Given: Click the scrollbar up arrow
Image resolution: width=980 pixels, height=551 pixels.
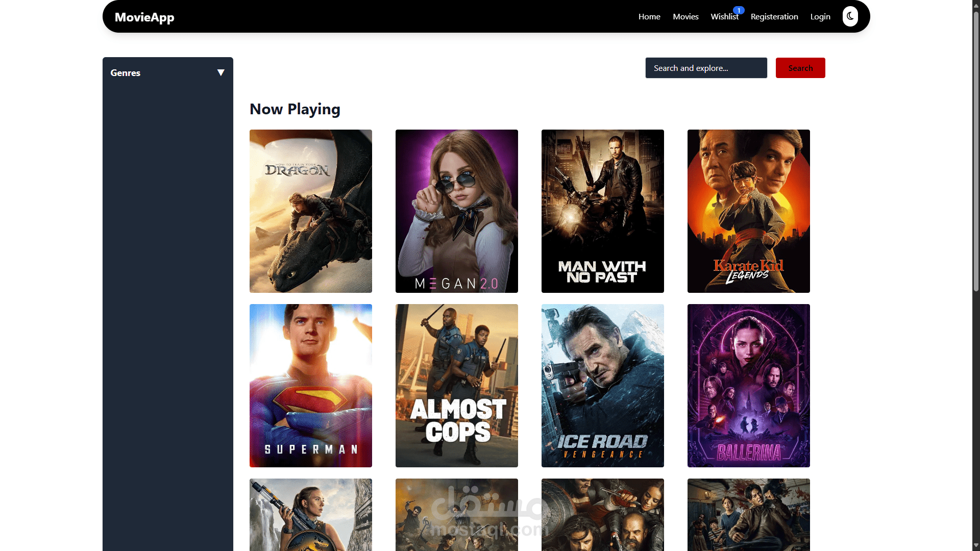Looking at the screenshot, I should (x=976, y=5).
